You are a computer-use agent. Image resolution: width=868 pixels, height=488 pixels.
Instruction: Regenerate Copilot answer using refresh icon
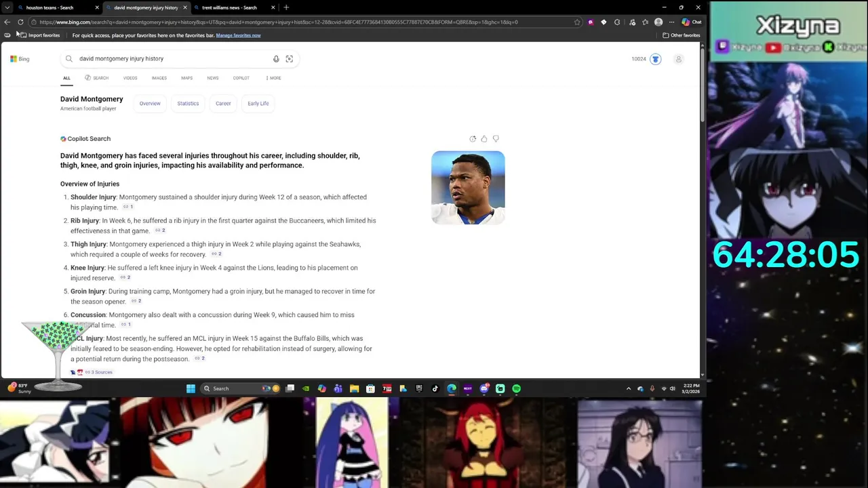click(x=473, y=139)
